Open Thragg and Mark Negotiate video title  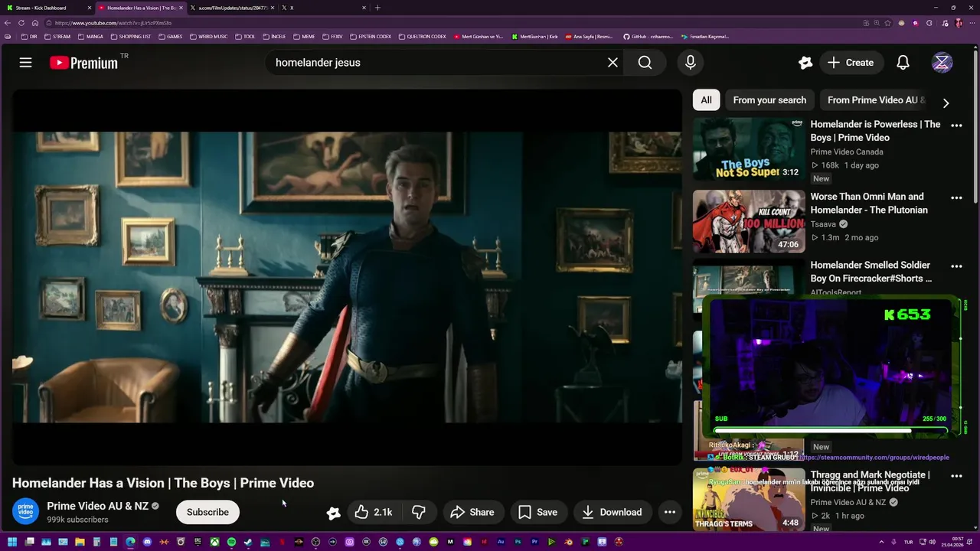[870, 481]
